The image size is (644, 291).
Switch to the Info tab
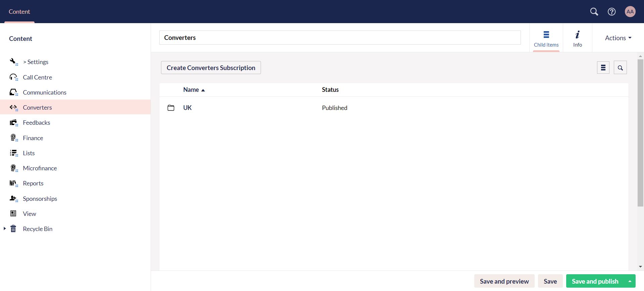[578, 38]
